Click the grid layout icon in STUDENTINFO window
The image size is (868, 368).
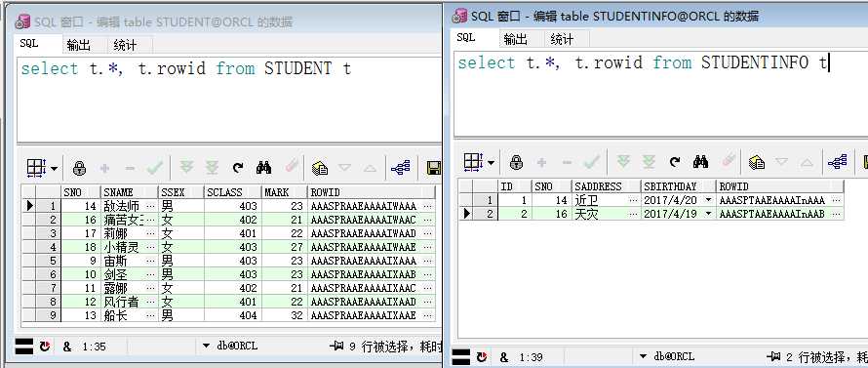tap(473, 162)
